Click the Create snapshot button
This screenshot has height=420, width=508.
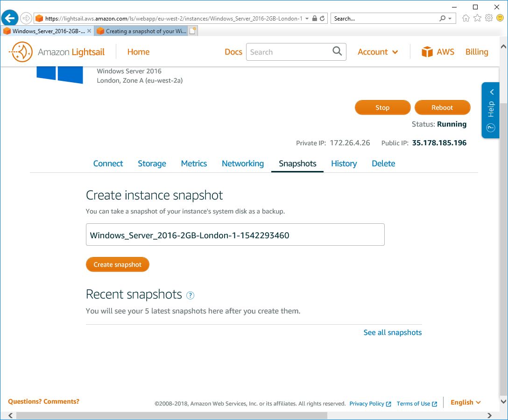click(118, 264)
